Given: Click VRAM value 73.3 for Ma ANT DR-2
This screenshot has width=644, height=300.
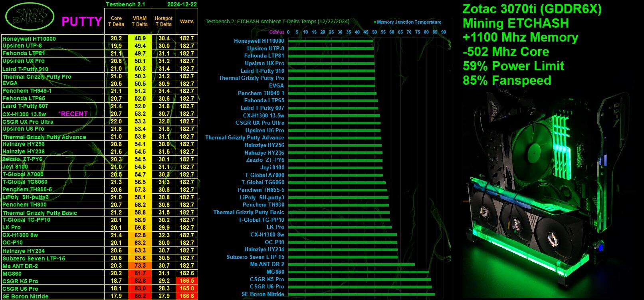Looking at the screenshot, I should coord(140,266).
